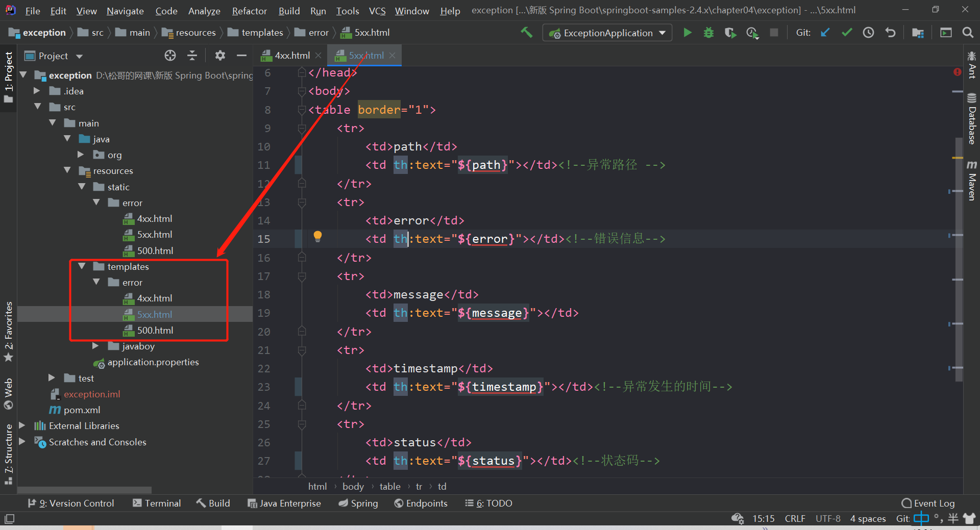Click the grey Stop square
The width and height of the screenshot is (980, 530).
pyautogui.click(x=774, y=33)
